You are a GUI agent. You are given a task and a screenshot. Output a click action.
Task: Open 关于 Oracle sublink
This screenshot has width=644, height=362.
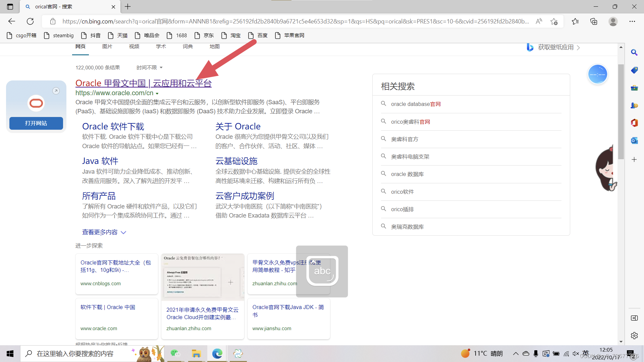(x=238, y=126)
